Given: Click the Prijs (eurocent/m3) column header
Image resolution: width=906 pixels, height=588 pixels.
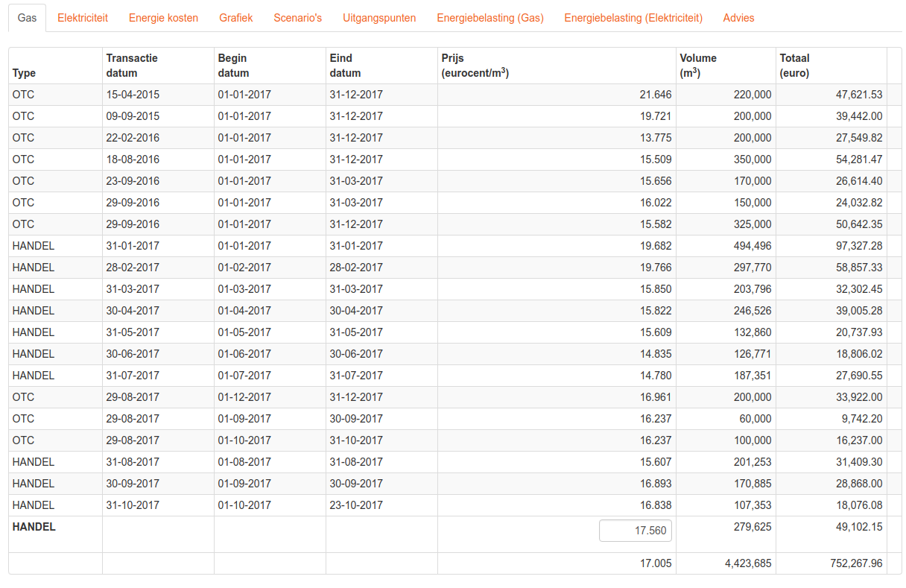Looking at the screenshot, I should click(475, 66).
